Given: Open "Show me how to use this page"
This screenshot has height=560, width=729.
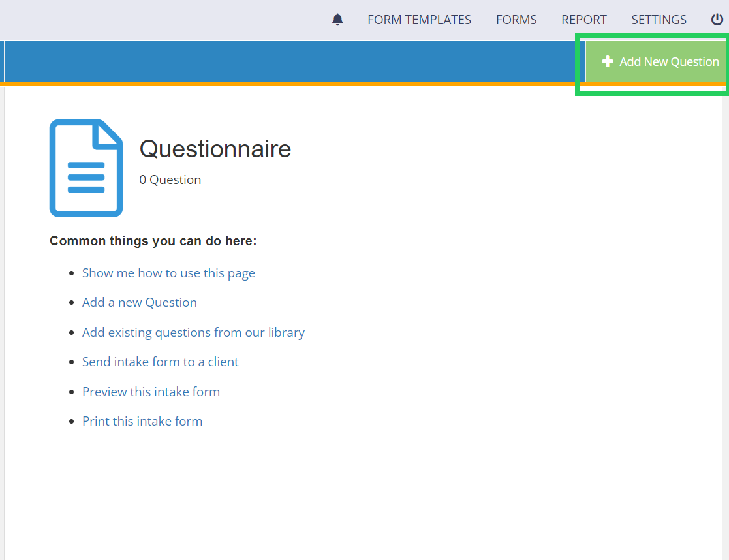Looking at the screenshot, I should [168, 273].
